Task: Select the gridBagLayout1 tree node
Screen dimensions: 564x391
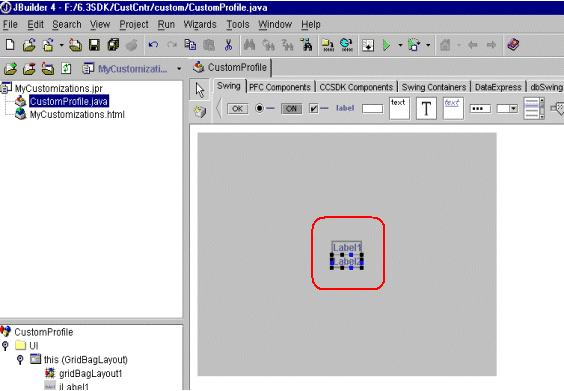Action: [x=90, y=373]
